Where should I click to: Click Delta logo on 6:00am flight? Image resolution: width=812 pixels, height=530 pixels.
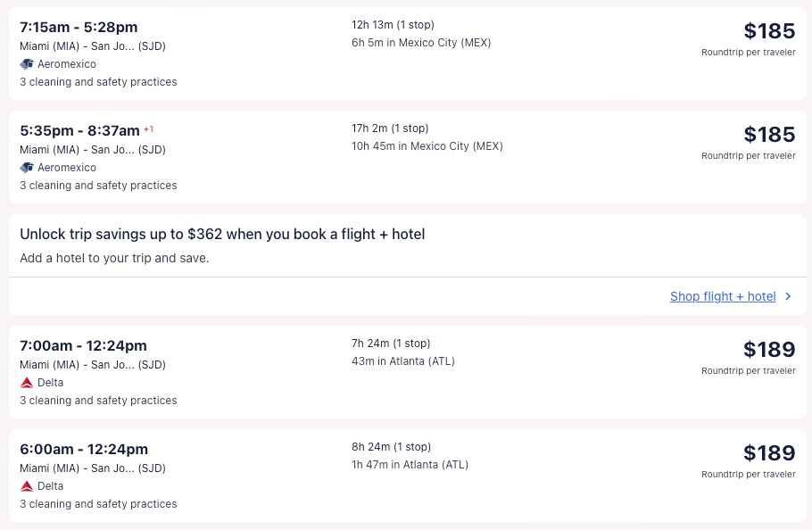[x=27, y=486]
